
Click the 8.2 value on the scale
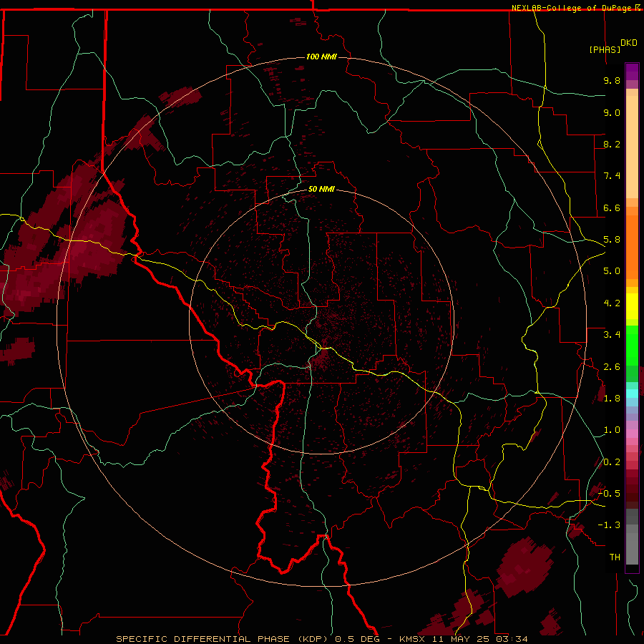pyautogui.click(x=612, y=144)
